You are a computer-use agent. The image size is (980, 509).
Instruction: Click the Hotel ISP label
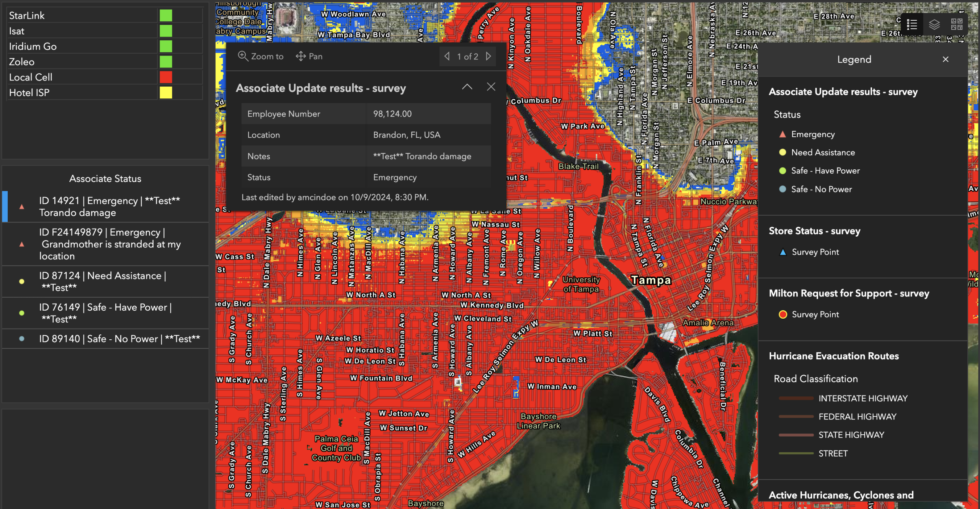click(x=29, y=93)
